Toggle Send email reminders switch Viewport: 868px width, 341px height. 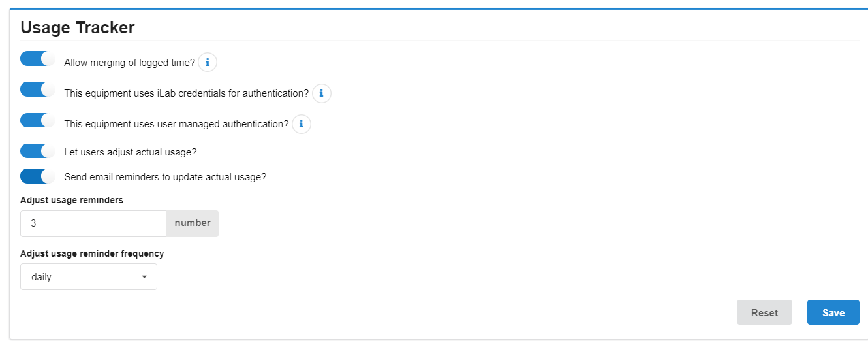click(38, 176)
